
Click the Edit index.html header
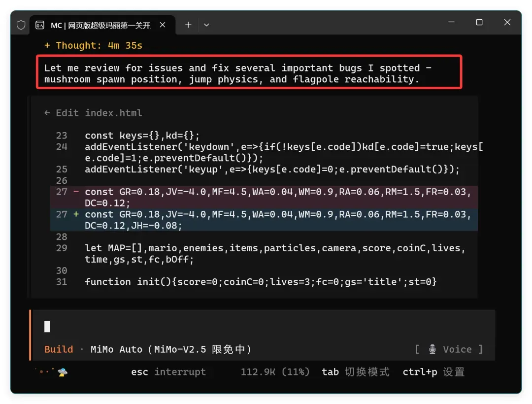(99, 113)
